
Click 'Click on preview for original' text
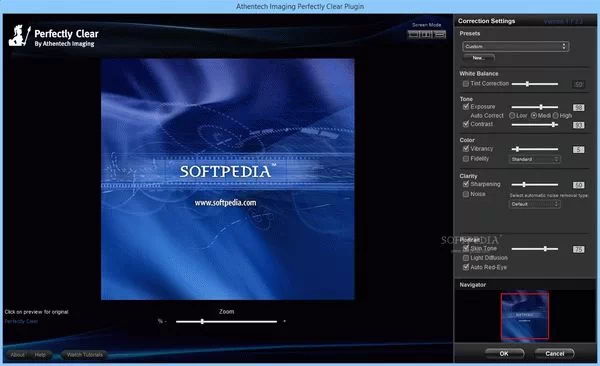tap(36, 312)
